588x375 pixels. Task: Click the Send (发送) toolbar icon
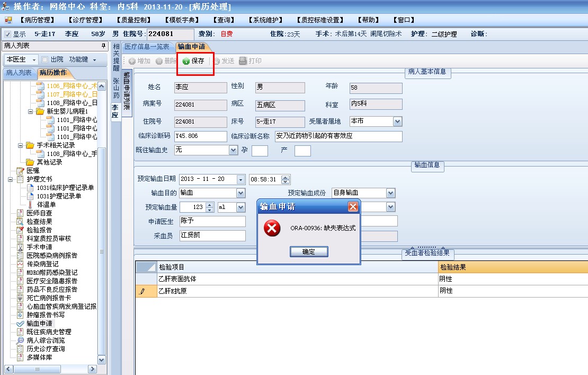(x=216, y=61)
